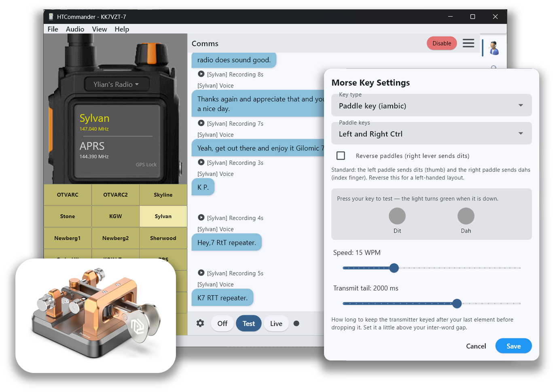
Task: Click the 'Hey,7 RtT repeater.' message bubble
Action: pos(227,243)
